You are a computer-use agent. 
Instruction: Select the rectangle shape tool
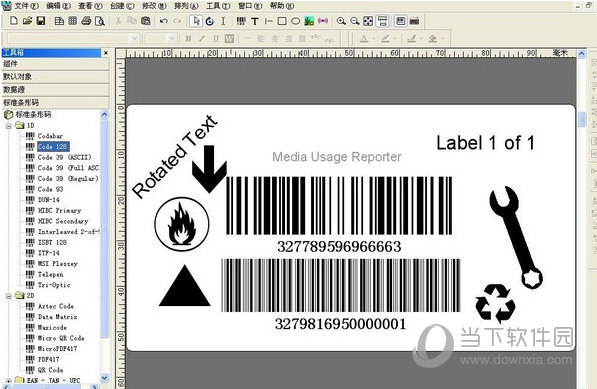[x=282, y=21]
